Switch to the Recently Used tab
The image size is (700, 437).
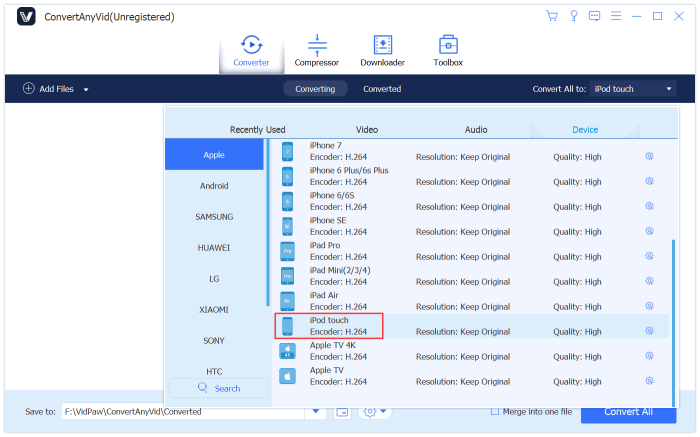coord(258,129)
